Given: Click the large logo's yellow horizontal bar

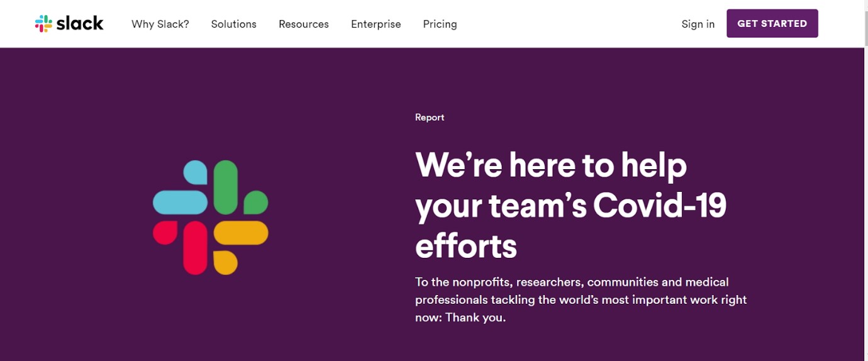Looking at the screenshot, I should pyautogui.click(x=241, y=233).
